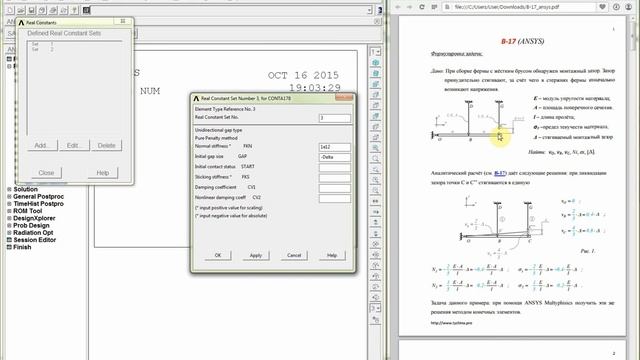Click the Normal stiffness FKN input field
The image size is (640, 360).
coord(334,147)
